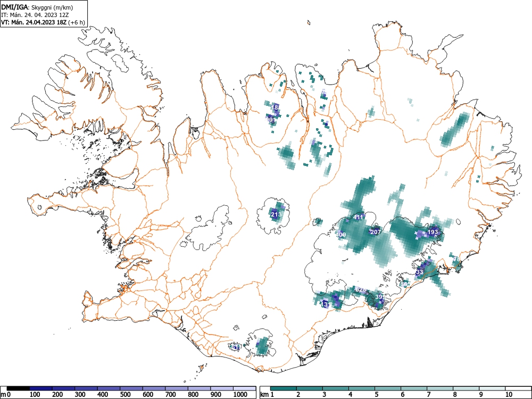The height and width of the screenshot is (399, 532).
Task: Click the dark navy 100–200 m legend swatch
Action: coord(41,388)
